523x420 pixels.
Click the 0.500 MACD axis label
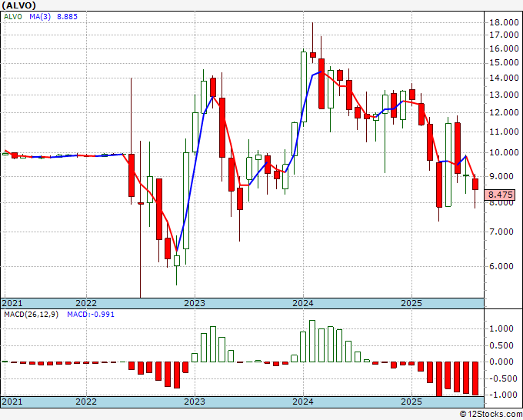point(501,345)
